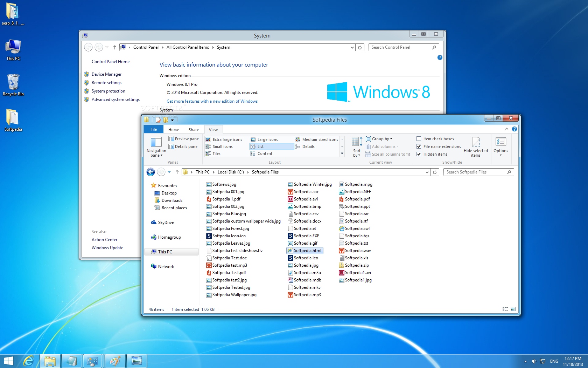The height and width of the screenshot is (368, 588).
Task: Refresh the Softpedia Files folder
Action: click(x=435, y=172)
